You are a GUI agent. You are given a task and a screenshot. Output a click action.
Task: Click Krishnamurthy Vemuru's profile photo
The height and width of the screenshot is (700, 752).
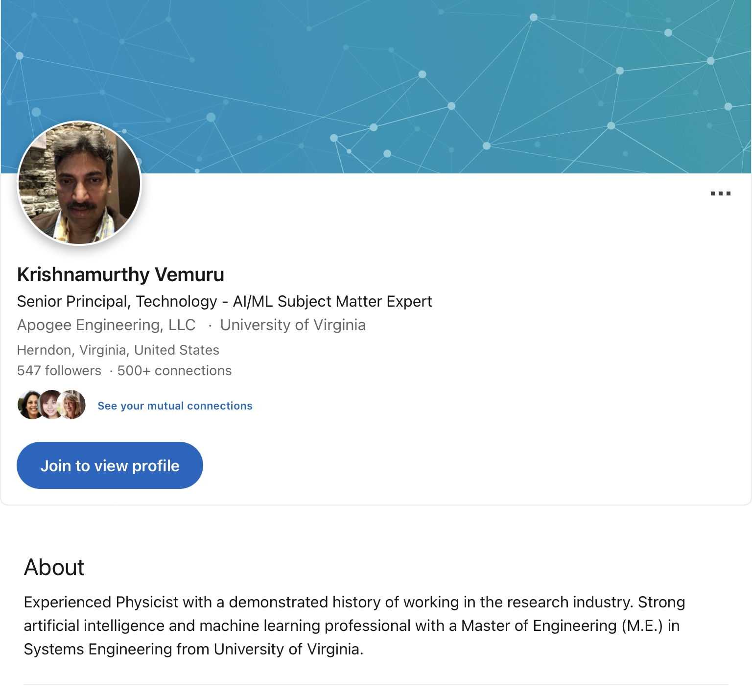tap(79, 183)
